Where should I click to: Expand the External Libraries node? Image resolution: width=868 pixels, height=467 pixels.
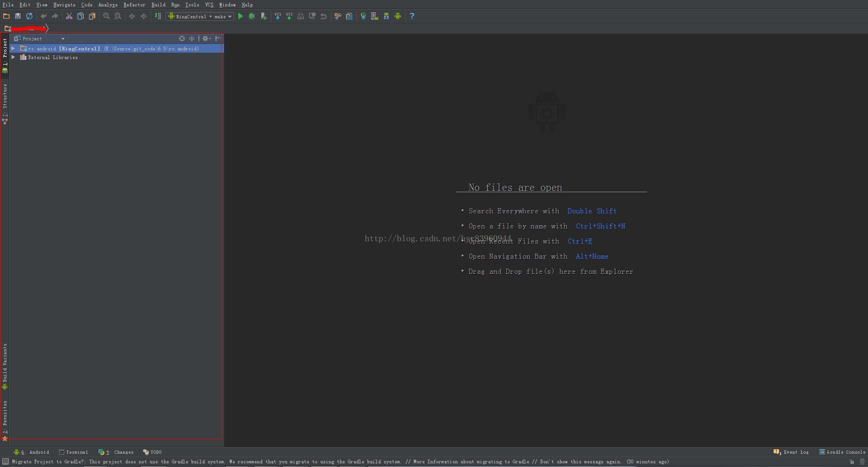pyautogui.click(x=13, y=57)
